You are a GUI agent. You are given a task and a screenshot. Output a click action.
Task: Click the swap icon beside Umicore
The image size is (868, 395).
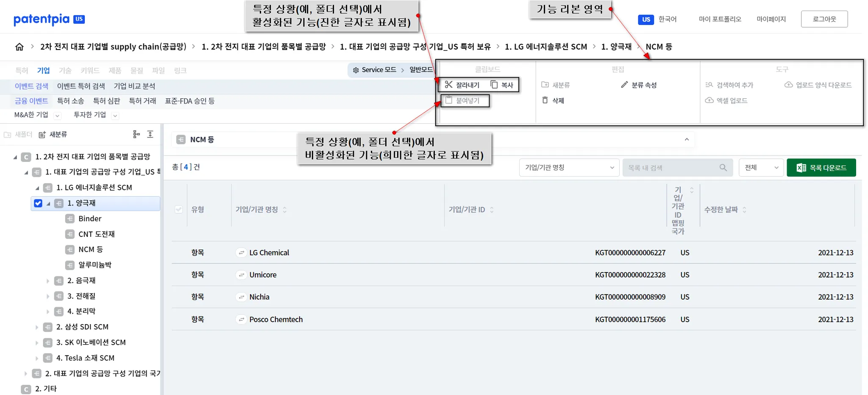pos(241,275)
